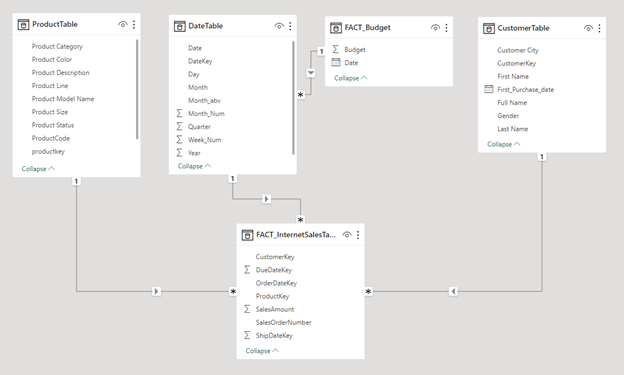Select the Month field in DateTable
This screenshot has width=624, height=375.
(198, 87)
